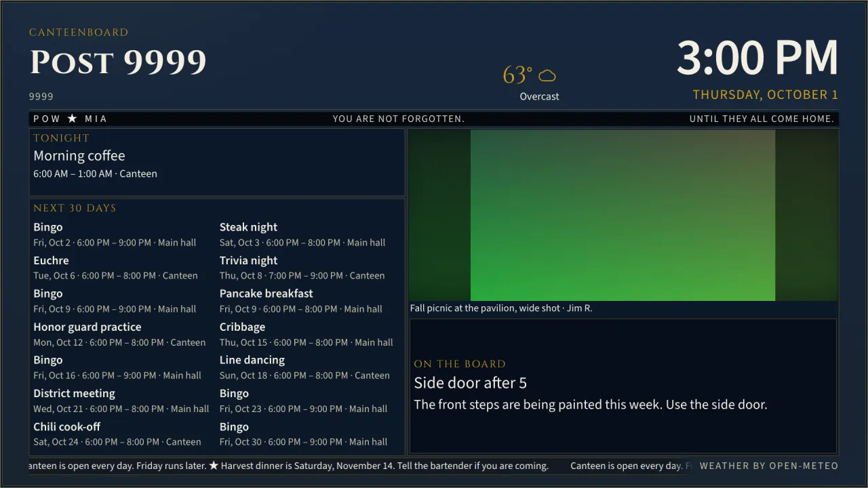Select the Post 9999 title
The width and height of the screenshot is (868, 488).
click(118, 62)
